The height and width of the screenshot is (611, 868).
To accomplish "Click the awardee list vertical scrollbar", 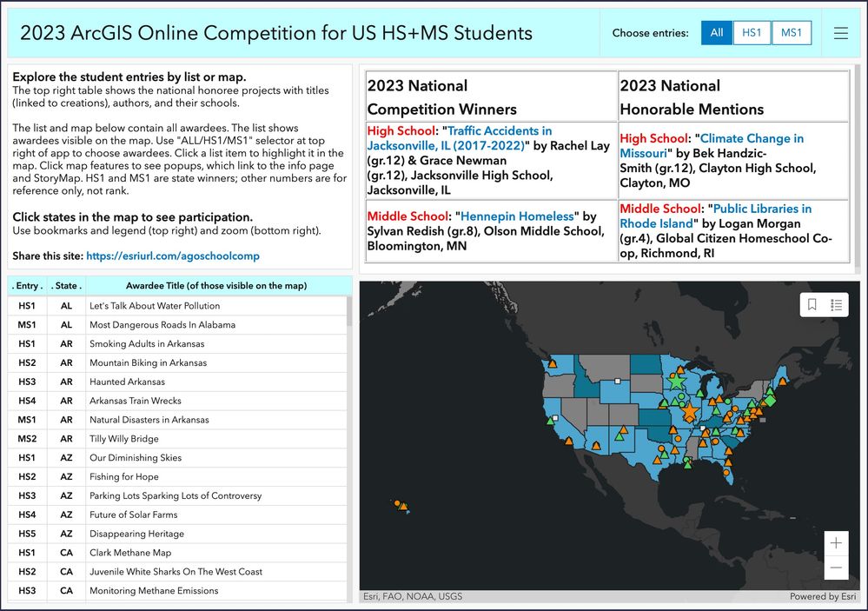I will [349, 450].
